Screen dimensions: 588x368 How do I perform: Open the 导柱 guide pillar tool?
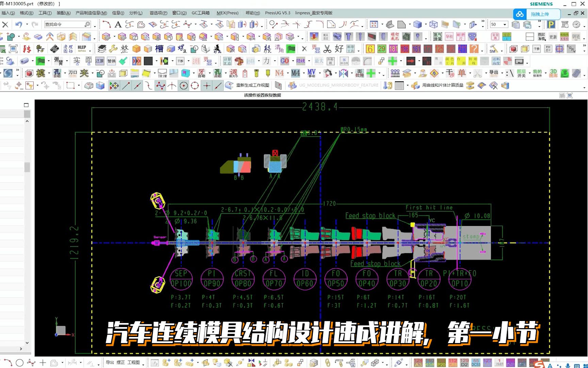(449, 36)
